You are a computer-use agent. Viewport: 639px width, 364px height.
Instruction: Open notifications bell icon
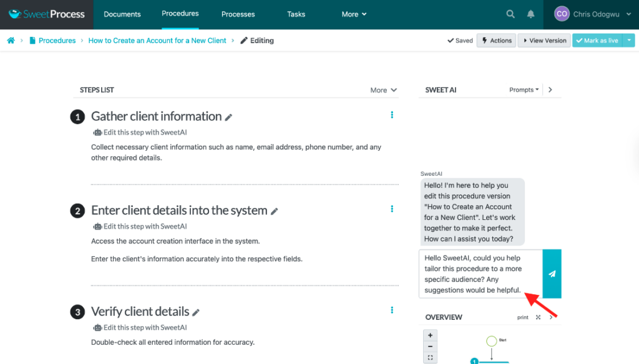(530, 14)
